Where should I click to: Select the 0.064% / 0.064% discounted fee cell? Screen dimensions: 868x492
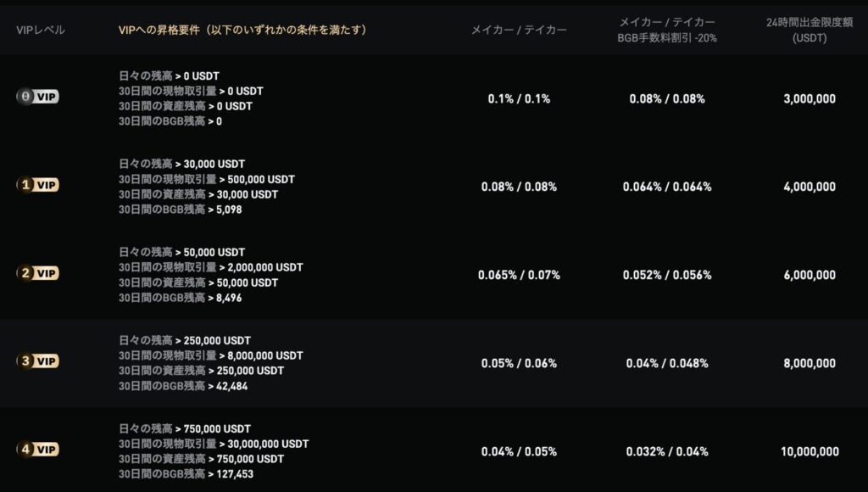click(x=667, y=187)
